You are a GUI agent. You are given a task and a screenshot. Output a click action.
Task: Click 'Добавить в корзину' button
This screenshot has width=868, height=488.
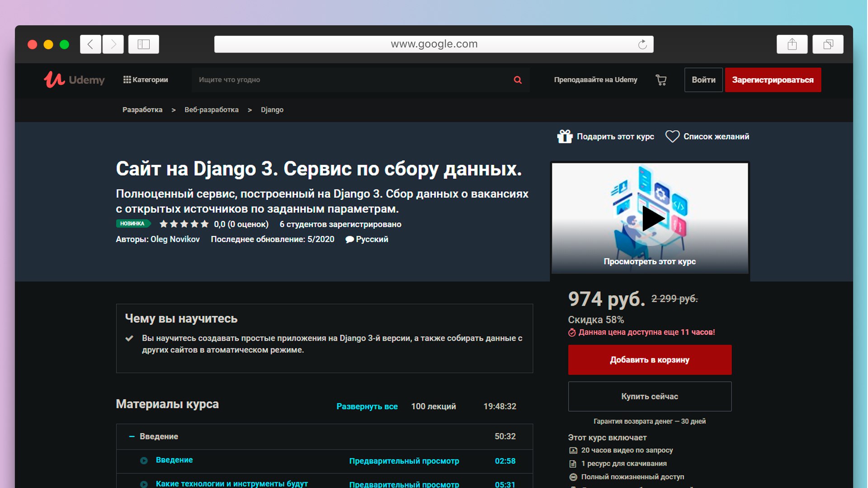coord(650,360)
